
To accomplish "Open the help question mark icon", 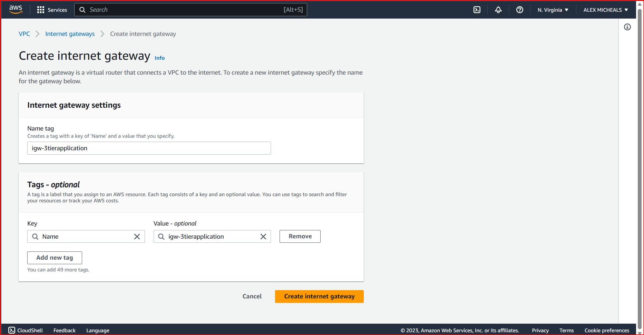I will pyautogui.click(x=519, y=10).
